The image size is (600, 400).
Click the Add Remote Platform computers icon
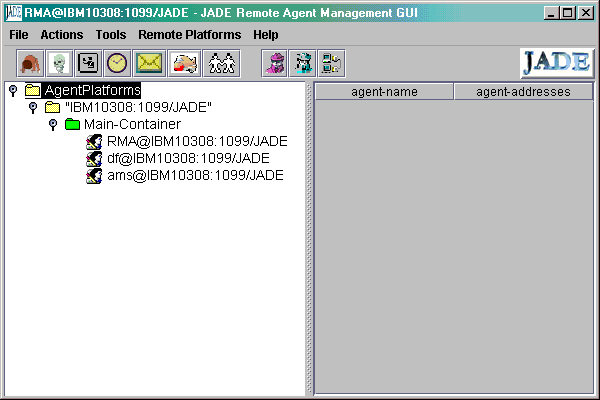tap(331, 63)
